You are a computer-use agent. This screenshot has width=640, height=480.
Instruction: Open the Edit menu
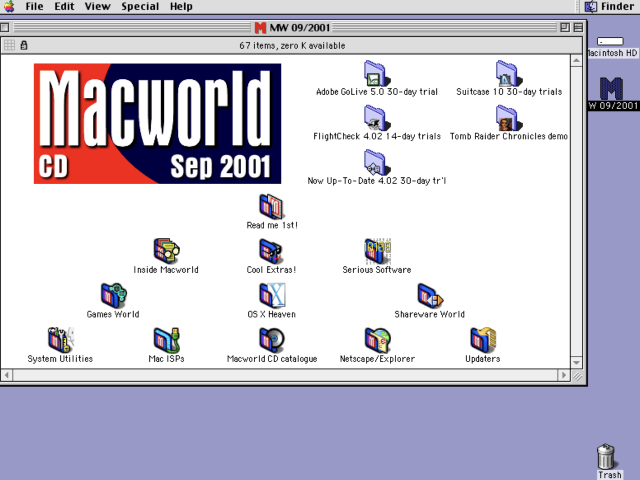(64, 7)
